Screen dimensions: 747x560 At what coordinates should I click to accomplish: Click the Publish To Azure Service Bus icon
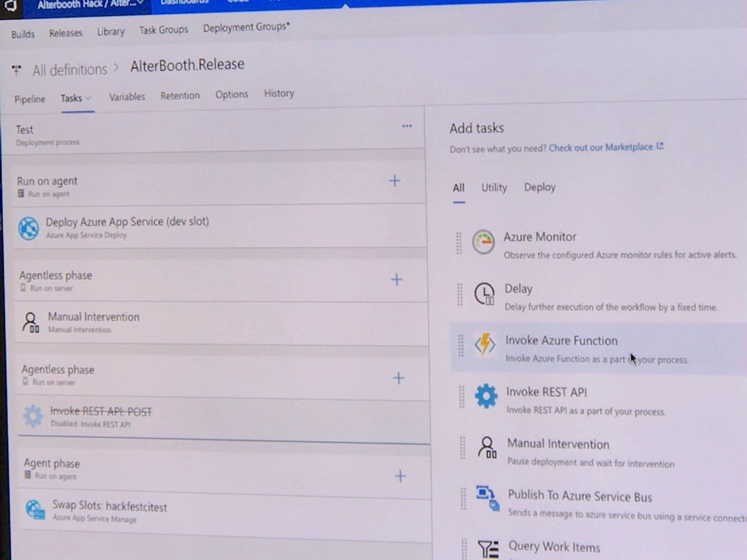pos(487,498)
